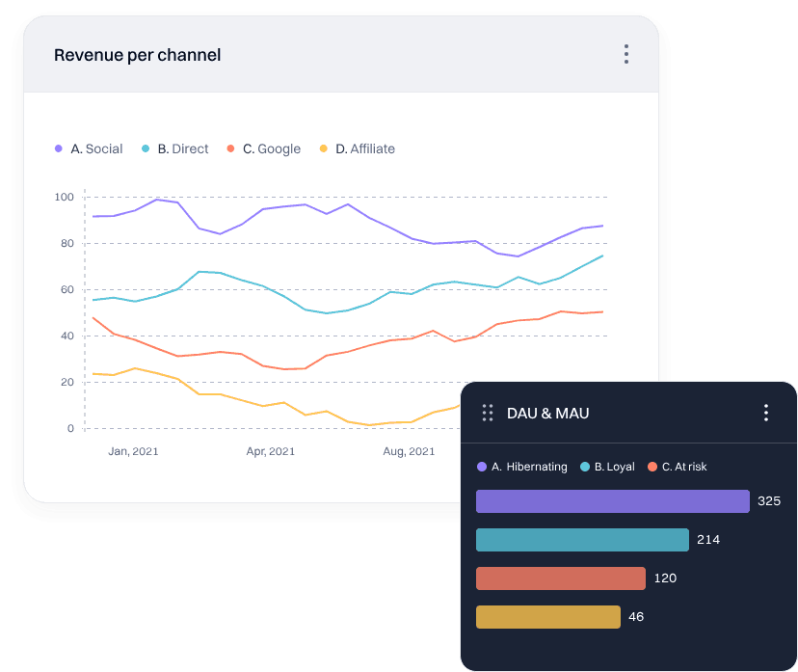Click the value label 325
This screenshot has width=798, height=672.
[x=768, y=500]
